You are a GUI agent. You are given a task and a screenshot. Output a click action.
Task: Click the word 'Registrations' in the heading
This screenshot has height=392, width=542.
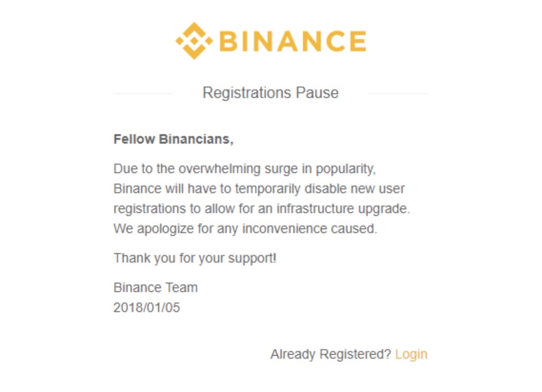tap(247, 92)
